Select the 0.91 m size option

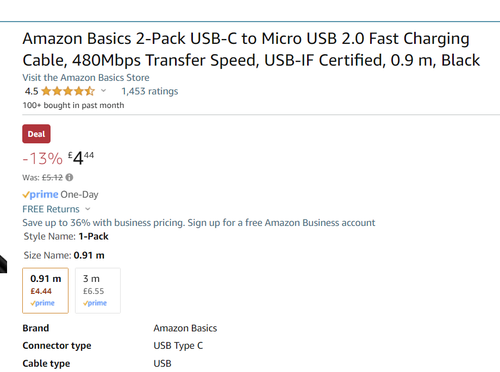pos(46,290)
